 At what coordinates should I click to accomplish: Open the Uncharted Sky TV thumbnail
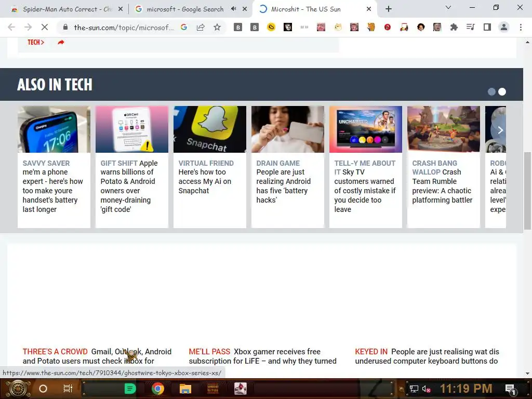pyautogui.click(x=365, y=129)
